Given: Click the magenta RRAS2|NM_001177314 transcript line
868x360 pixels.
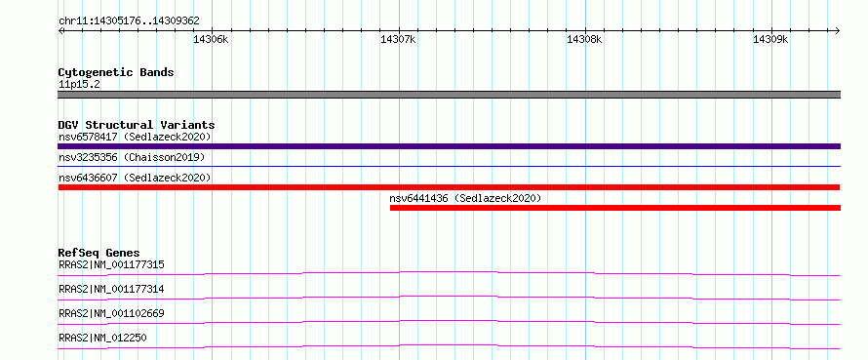Looking at the screenshot, I should click(449, 298).
